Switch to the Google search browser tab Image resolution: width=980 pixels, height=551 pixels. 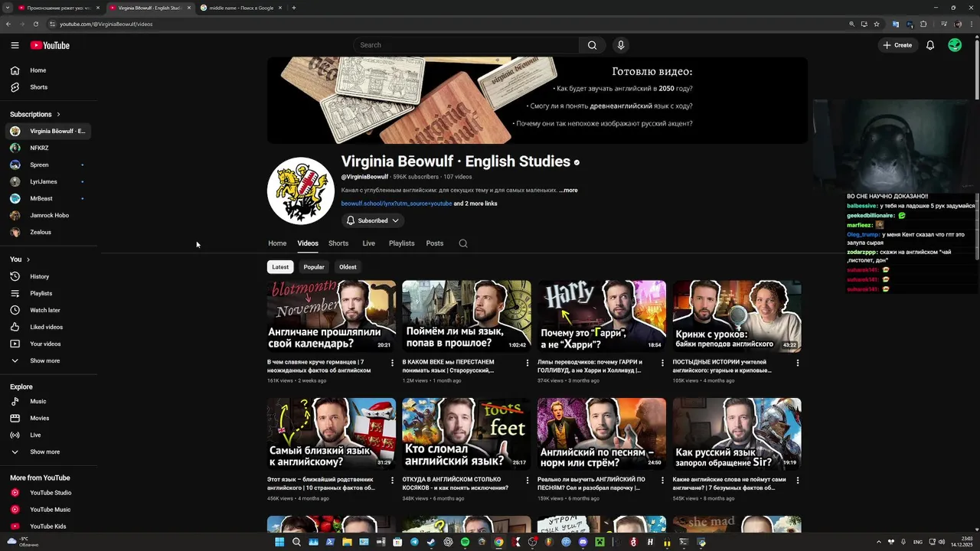tap(240, 8)
